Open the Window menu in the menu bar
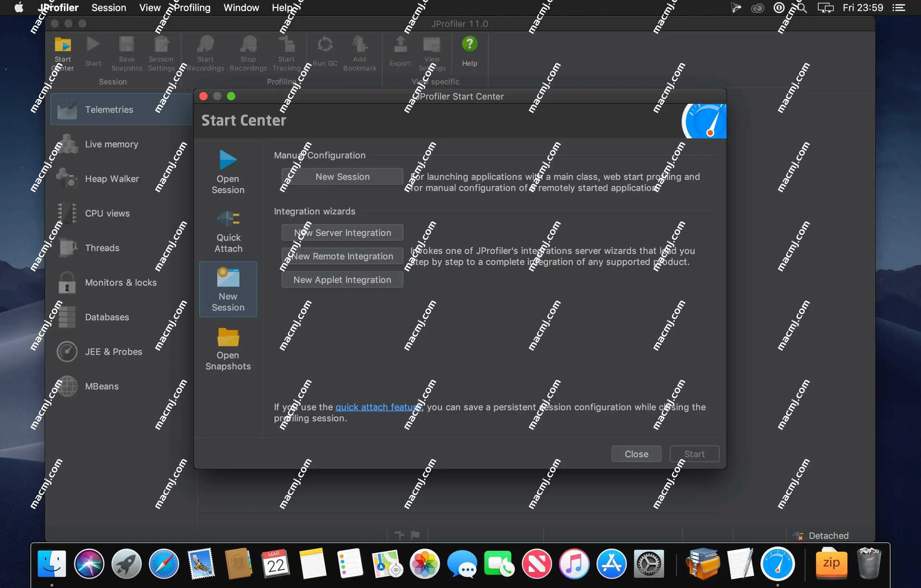Image resolution: width=921 pixels, height=588 pixels. click(241, 8)
